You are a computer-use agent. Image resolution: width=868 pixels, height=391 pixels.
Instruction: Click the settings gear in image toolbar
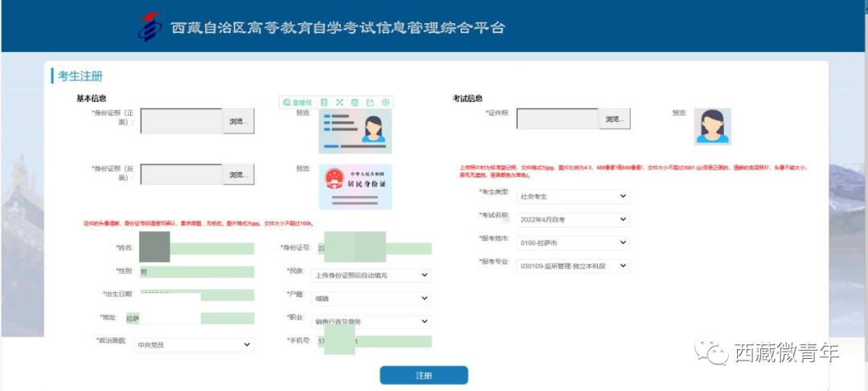click(386, 103)
